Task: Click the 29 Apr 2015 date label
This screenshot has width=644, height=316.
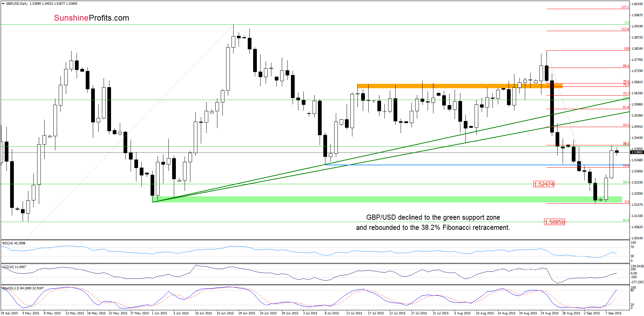Action: (x=9, y=313)
